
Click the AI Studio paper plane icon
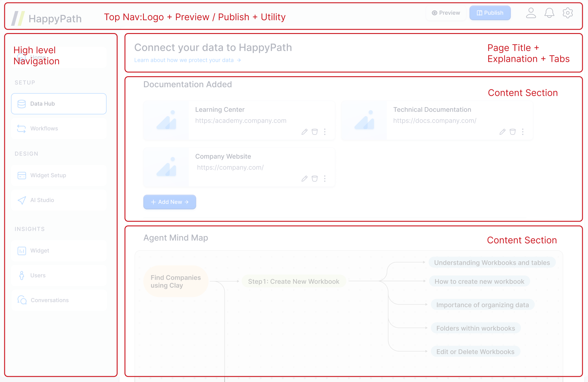tap(22, 200)
